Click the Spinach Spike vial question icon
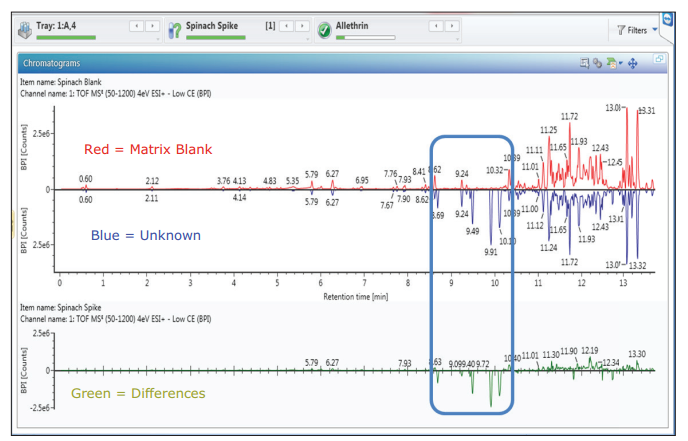The image size is (688, 441). [x=175, y=31]
